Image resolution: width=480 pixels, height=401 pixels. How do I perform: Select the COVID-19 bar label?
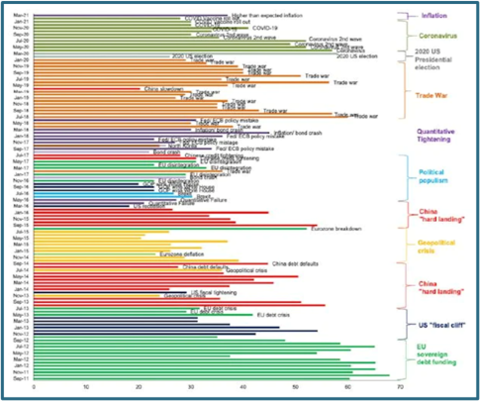tap(265, 28)
